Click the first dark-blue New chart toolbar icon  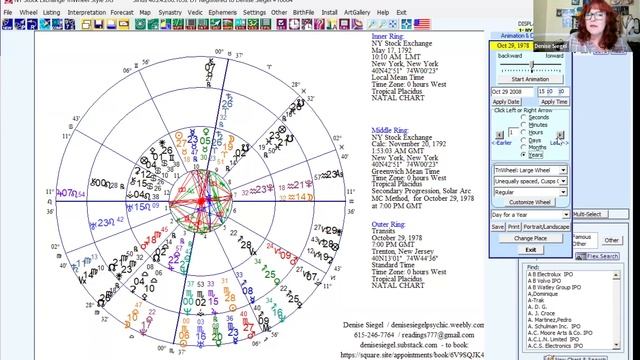[x=7, y=24]
